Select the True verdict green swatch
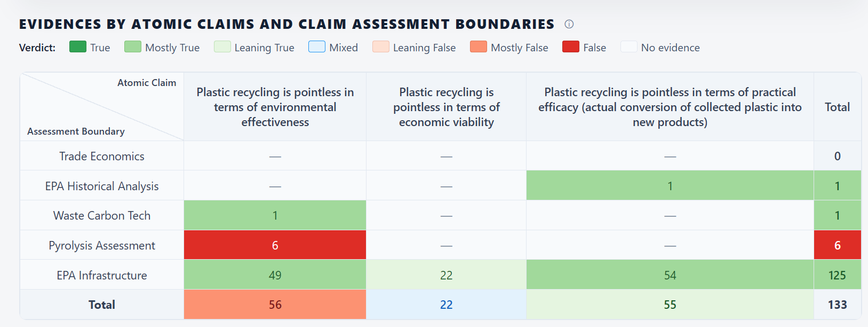Screen dimensions: 868x327 (x=78, y=47)
